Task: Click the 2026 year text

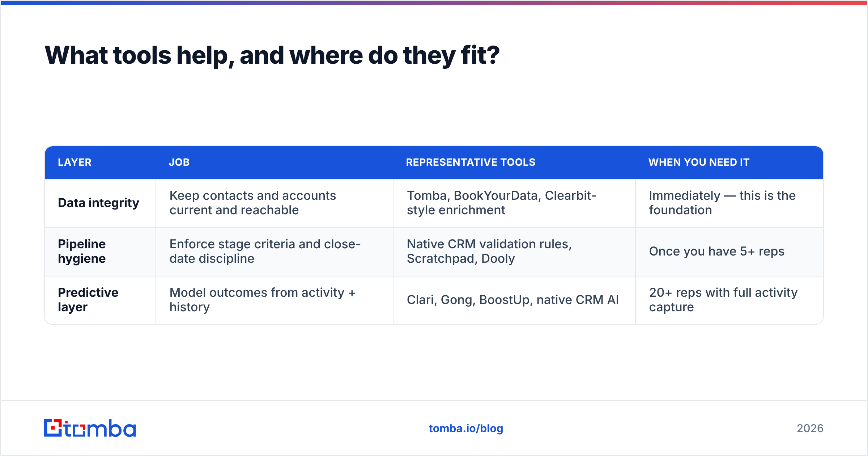Action: [810, 428]
